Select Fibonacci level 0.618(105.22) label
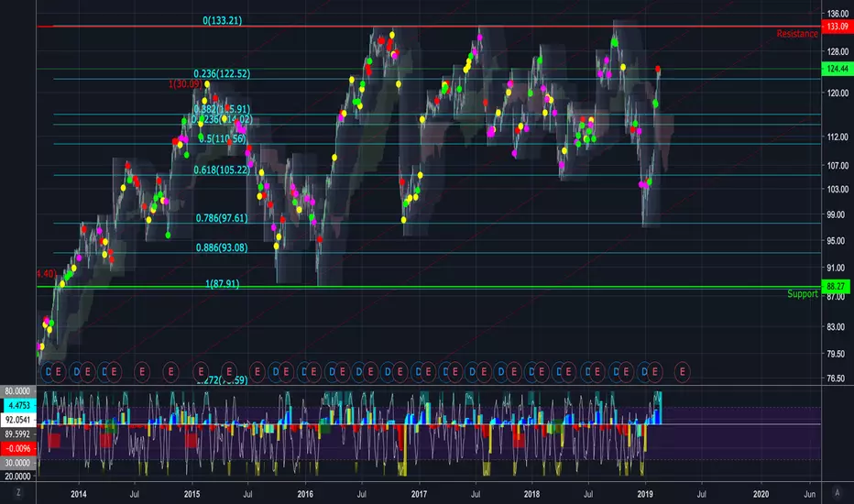The width and height of the screenshot is (854, 504). click(222, 170)
